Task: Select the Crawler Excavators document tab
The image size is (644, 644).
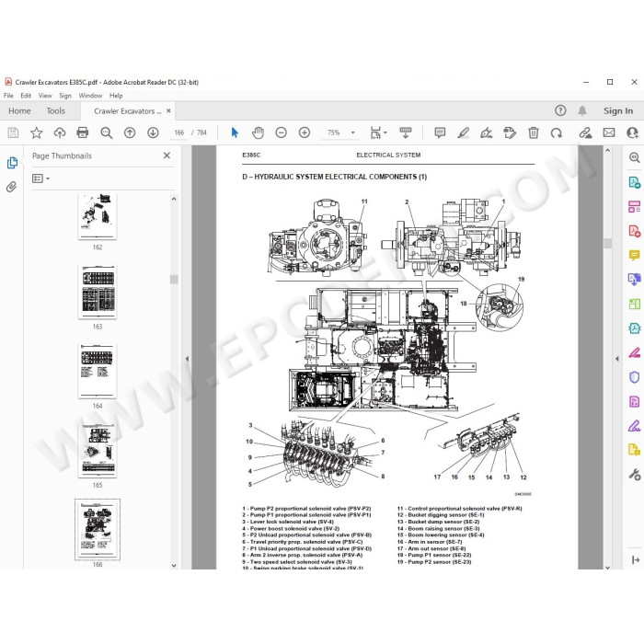Action: click(127, 111)
